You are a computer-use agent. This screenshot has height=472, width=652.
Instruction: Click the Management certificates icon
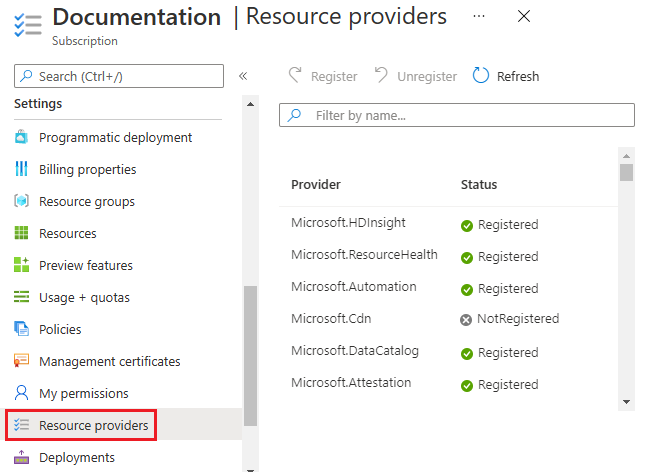(x=22, y=362)
